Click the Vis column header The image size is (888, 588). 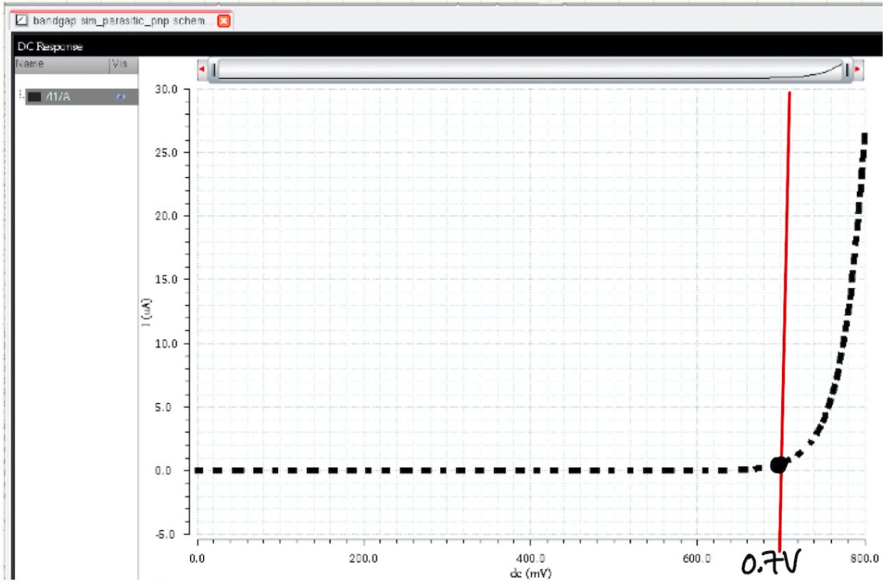click(123, 64)
